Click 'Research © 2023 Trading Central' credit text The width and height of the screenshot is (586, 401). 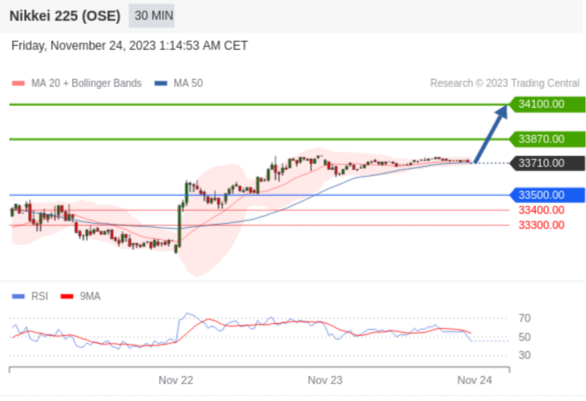(505, 83)
